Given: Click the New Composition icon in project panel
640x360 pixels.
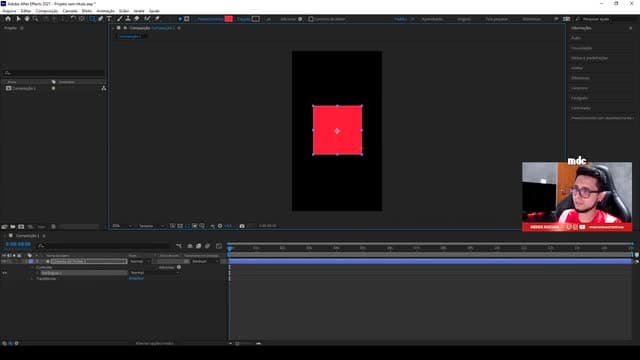Looking at the screenshot, I should pos(21,227).
